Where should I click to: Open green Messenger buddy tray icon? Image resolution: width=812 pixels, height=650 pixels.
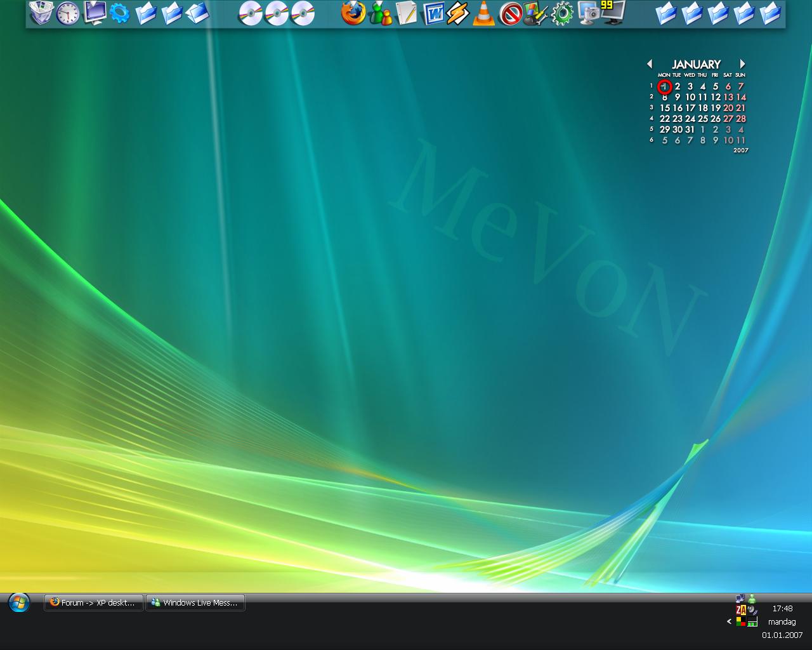point(752,599)
